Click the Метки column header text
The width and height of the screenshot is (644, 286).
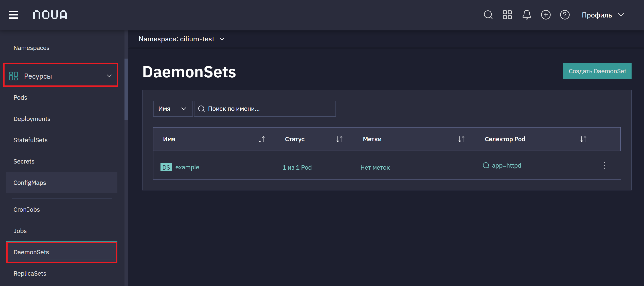(x=372, y=139)
